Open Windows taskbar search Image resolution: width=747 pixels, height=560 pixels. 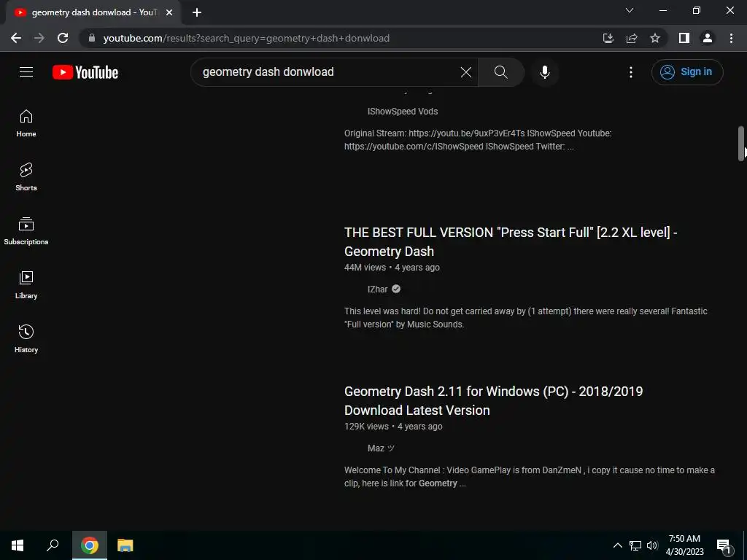pyautogui.click(x=53, y=545)
